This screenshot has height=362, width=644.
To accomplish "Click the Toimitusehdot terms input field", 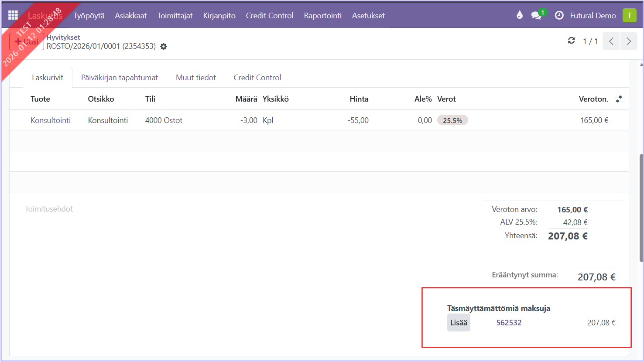I will click(x=49, y=209).
